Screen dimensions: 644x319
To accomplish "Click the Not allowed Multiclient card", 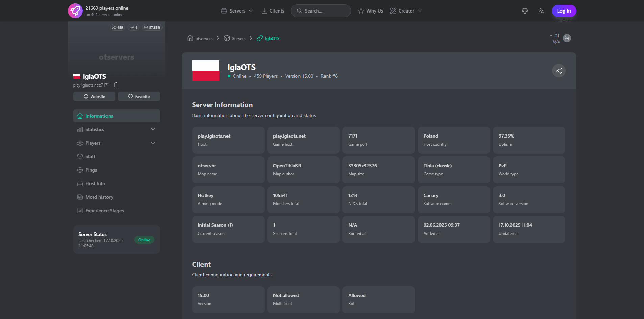I will (x=304, y=300).
